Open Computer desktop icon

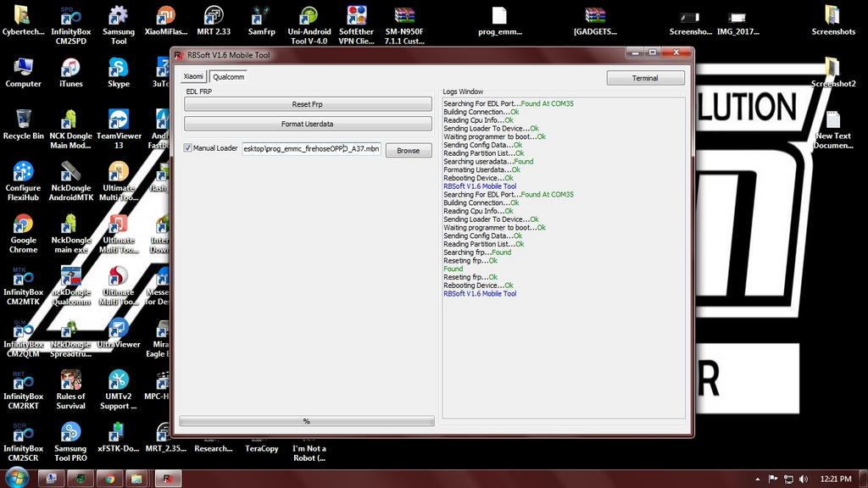click(23, 73)
